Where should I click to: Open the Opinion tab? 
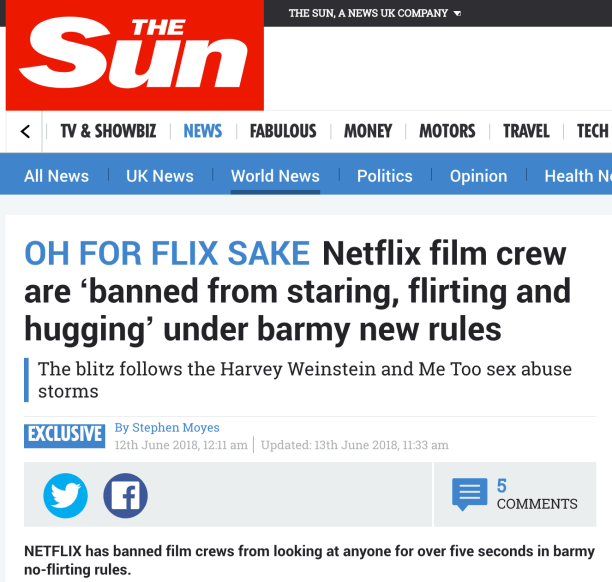coord(478,176)
